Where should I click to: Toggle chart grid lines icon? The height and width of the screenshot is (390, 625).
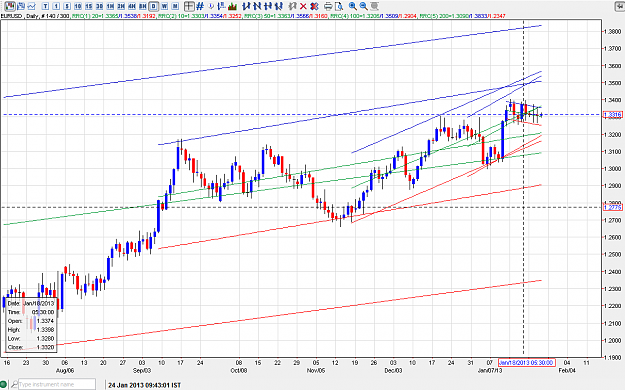pyautogui.click(x=200, y=6)
